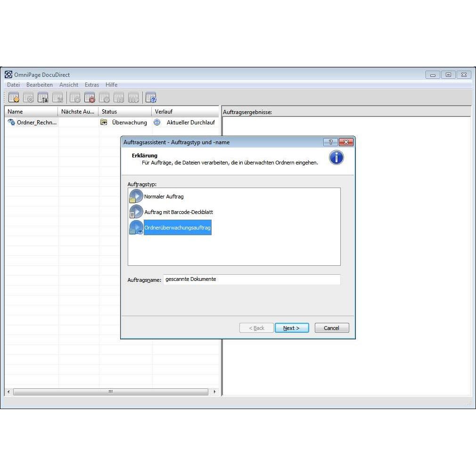Open the Datei menu
This screenshot has width=476, height=476.
(13, 85)
